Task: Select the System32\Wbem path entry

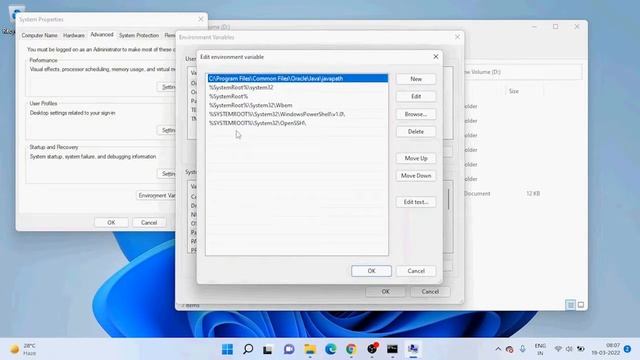Action: 298,105
